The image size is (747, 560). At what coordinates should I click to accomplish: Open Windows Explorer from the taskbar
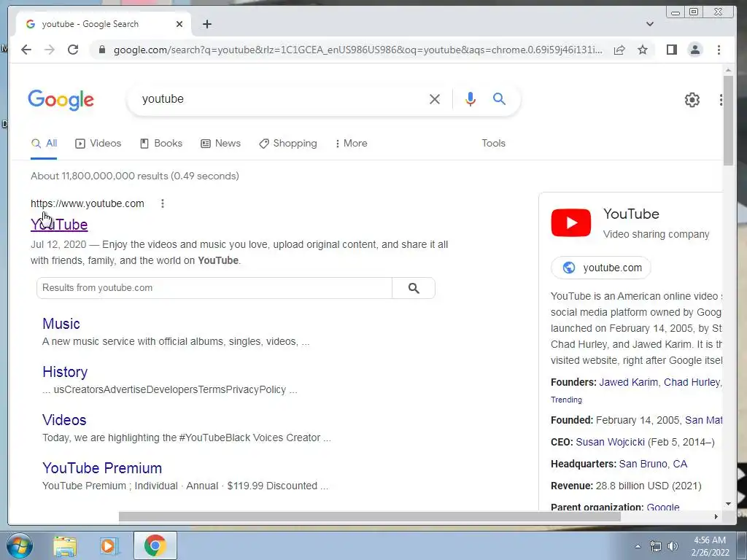click(x=65, y=546)
